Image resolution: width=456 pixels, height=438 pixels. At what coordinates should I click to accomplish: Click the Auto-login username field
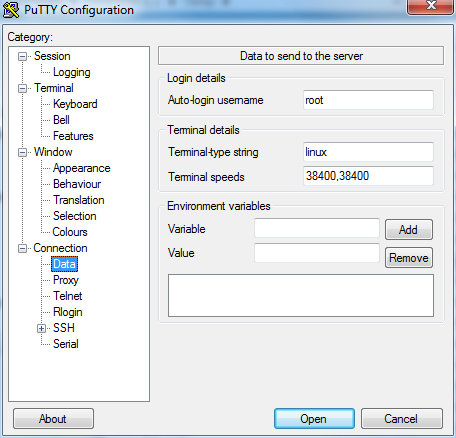(x=368, y=100)
